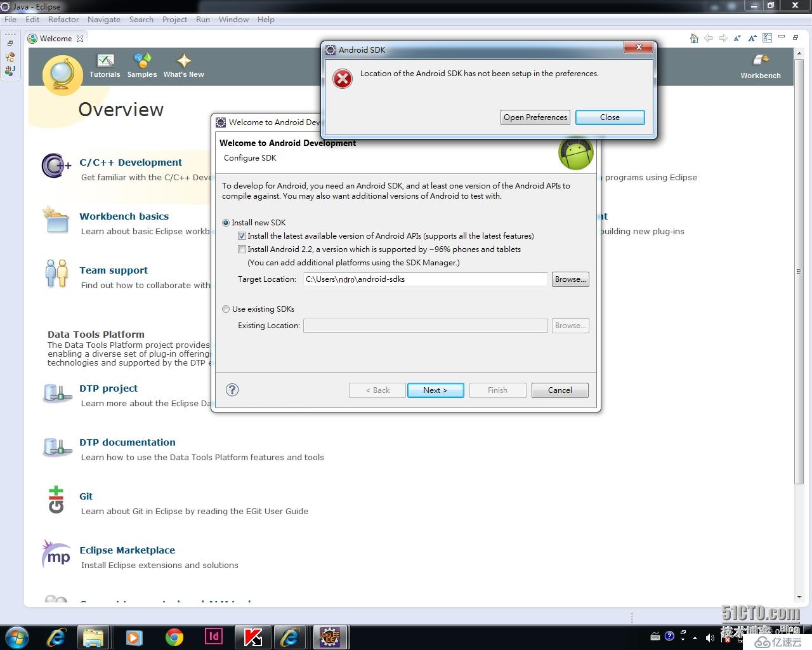The height and width of the screenshot is (650, 812).
Task: Click Browse... next to Target Location
Action: [x=570, y=279]
